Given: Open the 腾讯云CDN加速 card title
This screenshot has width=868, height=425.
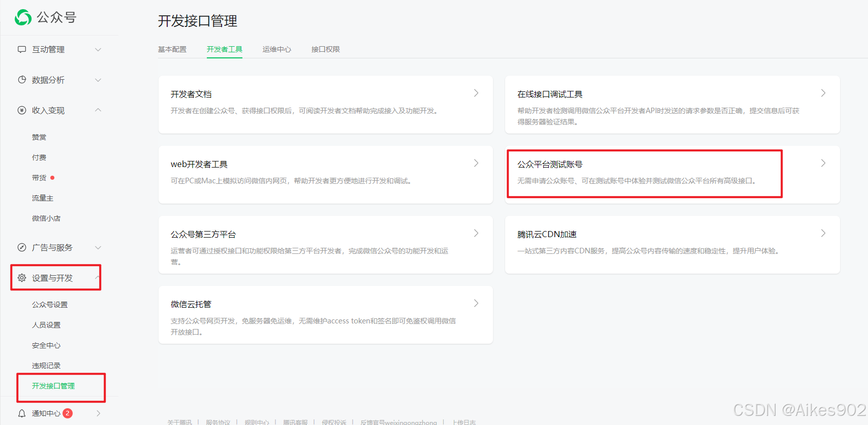Looking at the screenshot, I should point(547,234).
